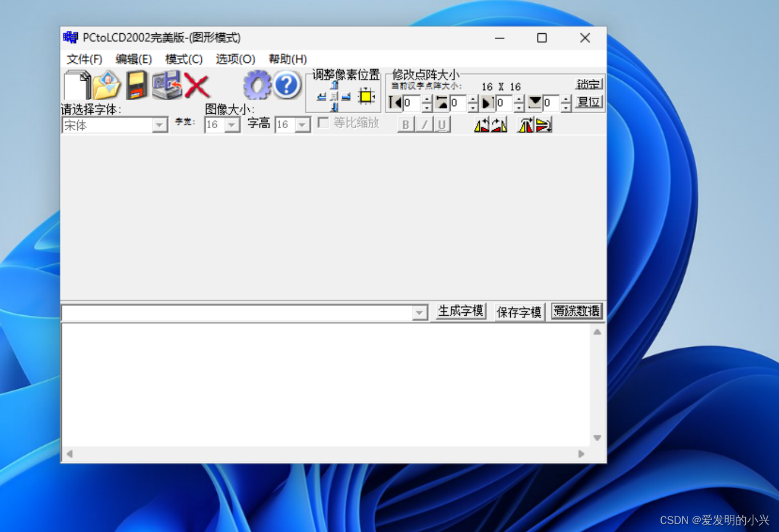Maximize the PCtoLCD2002 window

[x=542, y=38]
